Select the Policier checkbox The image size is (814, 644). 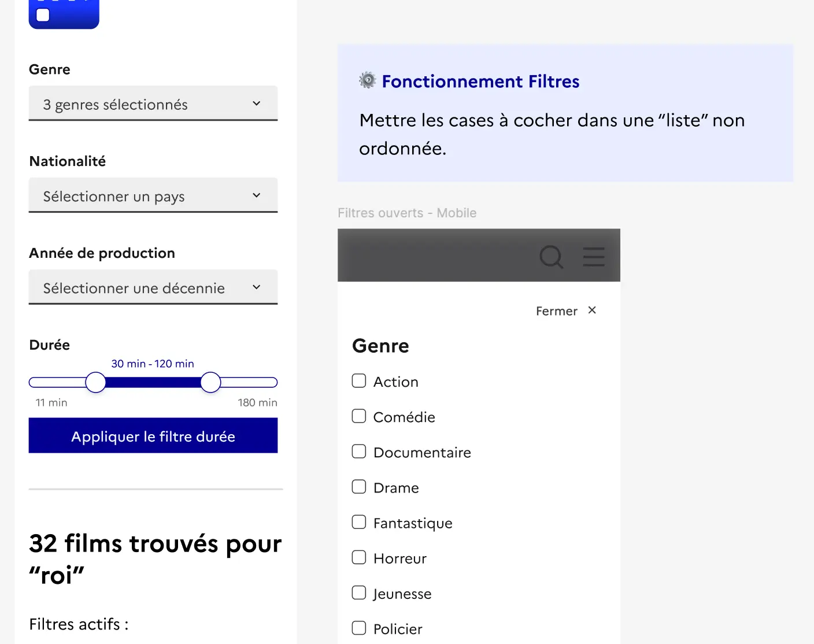click(359, 628)
